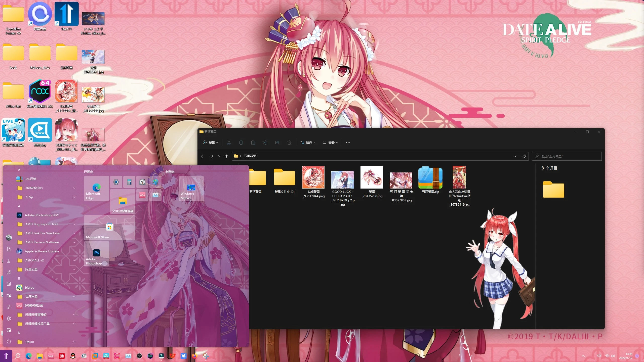Launch 哔哩哔哩动画 from app list
Image resolution: width=644 pixels, height=362 pixels.
pyautogui.click(x=46, y=305)
